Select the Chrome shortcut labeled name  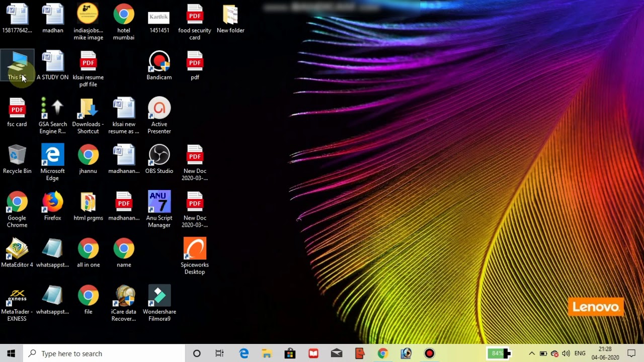pos(124,253)
